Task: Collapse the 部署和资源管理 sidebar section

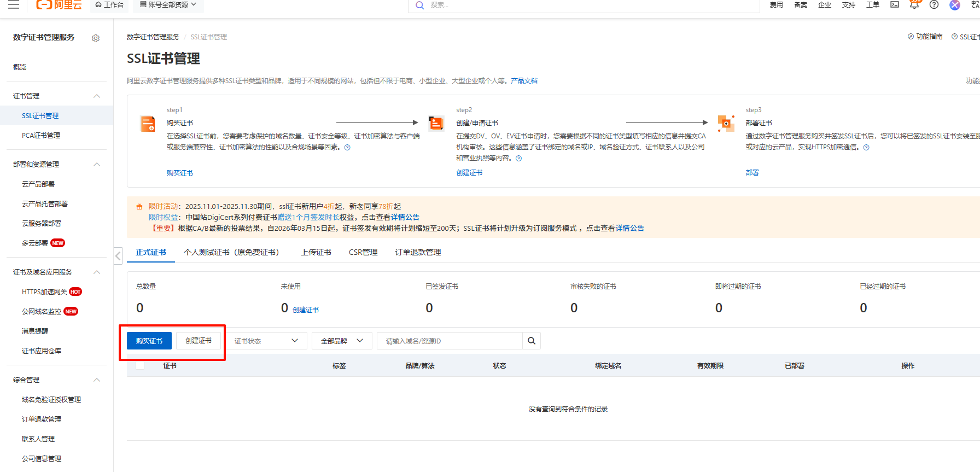Action: 97,165
